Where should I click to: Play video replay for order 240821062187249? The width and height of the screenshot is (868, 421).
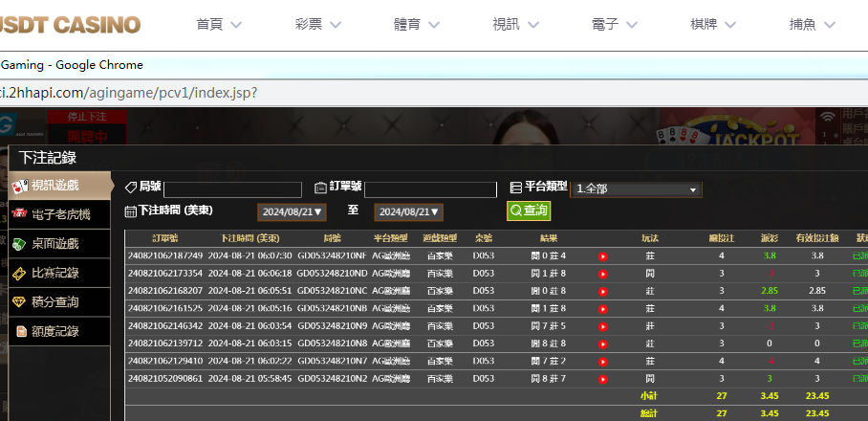(x=603, y=256)
